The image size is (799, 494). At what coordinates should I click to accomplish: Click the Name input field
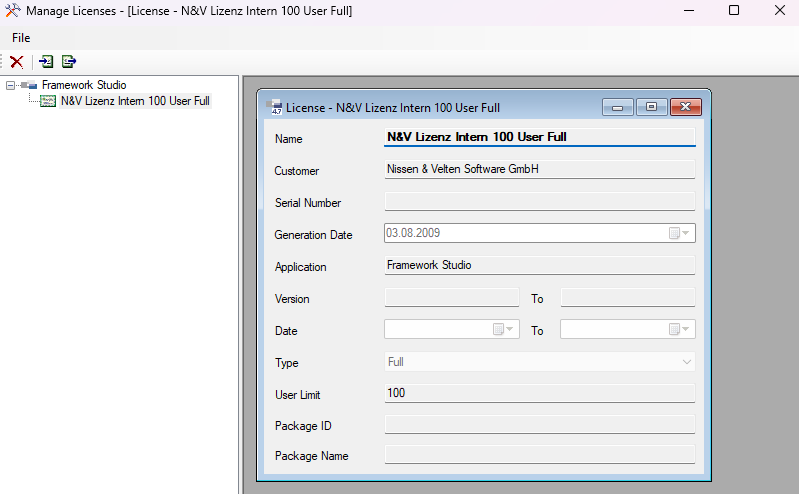(540, 137)
